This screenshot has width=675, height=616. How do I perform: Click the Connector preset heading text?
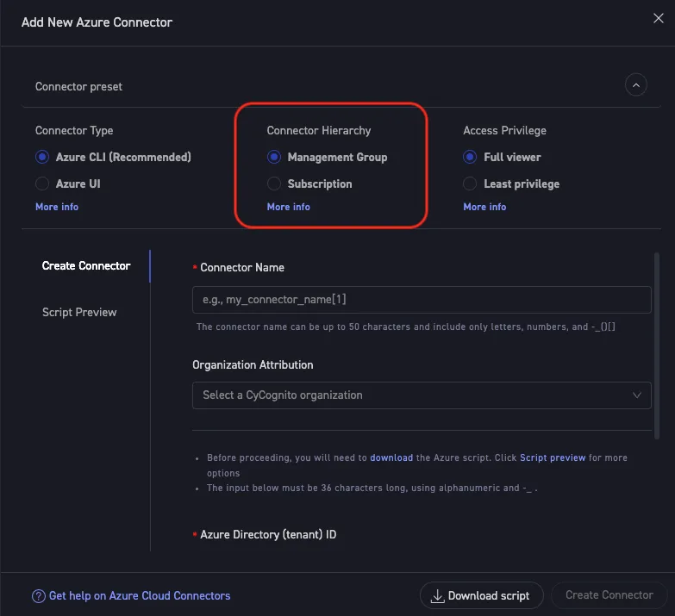pos(78,86)
